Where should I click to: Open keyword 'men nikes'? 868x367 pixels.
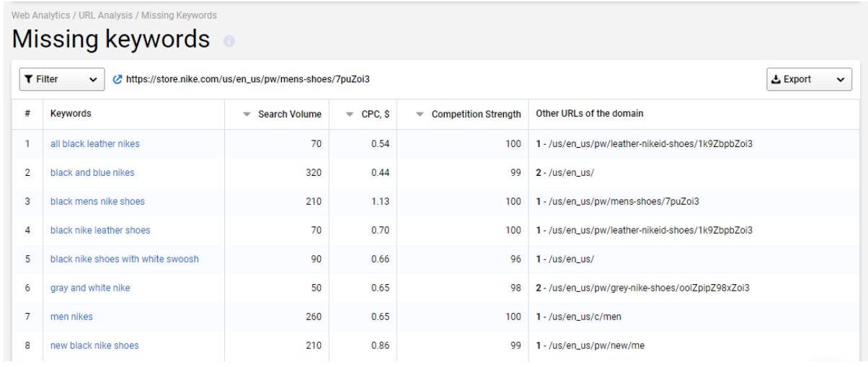coord(71,317)
